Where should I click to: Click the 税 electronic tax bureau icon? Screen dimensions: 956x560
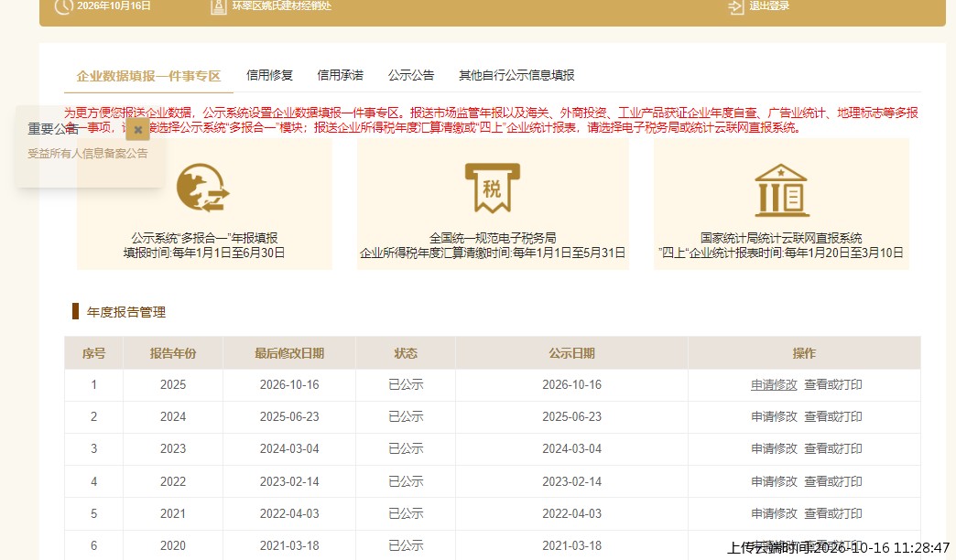[x=493, y=188]
